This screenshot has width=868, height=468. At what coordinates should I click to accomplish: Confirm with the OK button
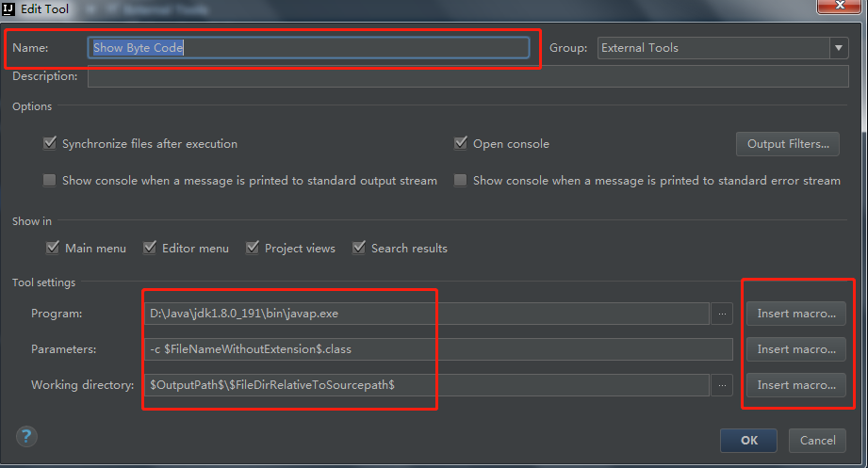749,441
